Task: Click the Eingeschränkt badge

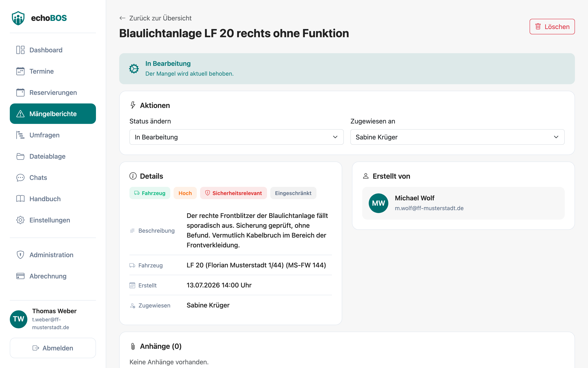Action: (293, 193)
